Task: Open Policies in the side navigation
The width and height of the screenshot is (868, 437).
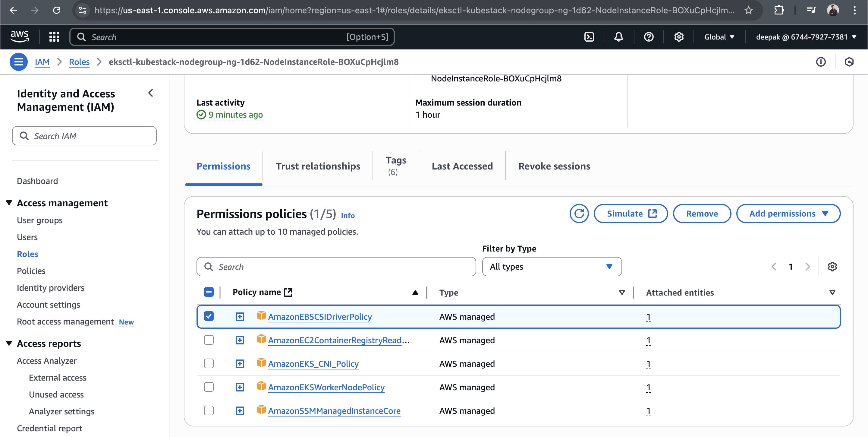Action: (31, 271)
